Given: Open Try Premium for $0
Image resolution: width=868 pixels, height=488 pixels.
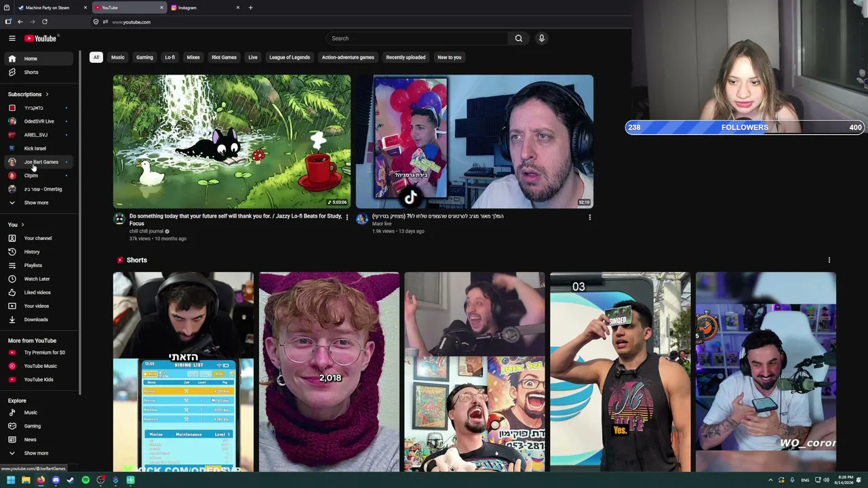Looking at the screenshot, I should tap(38, 352).
